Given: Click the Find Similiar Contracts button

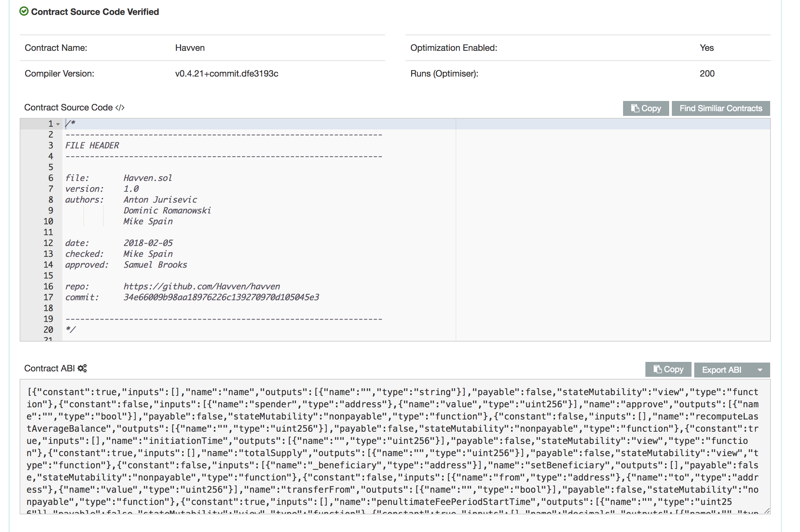Looking at the screenshot, I should coord(721,108).
